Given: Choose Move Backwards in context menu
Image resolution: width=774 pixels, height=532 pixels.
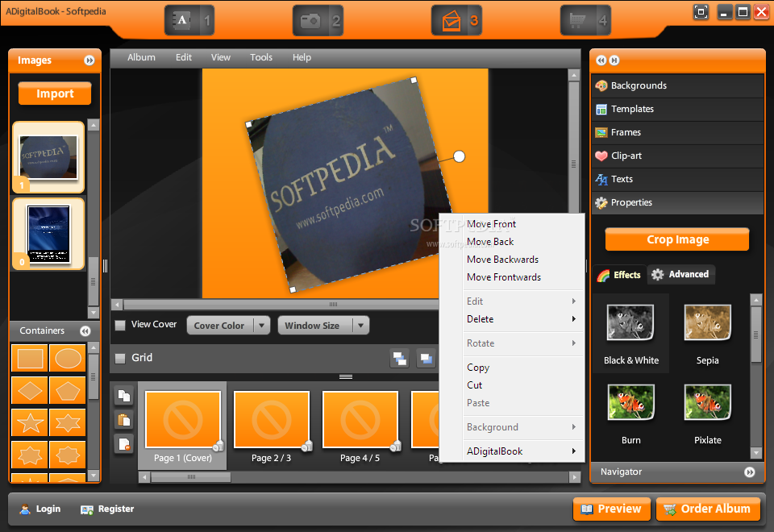Looking at the screenshot, I should (x=512, y=260).
